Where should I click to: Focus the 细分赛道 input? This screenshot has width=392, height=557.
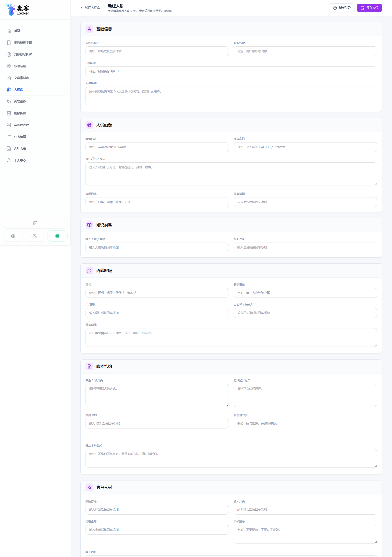click(305, 147)
